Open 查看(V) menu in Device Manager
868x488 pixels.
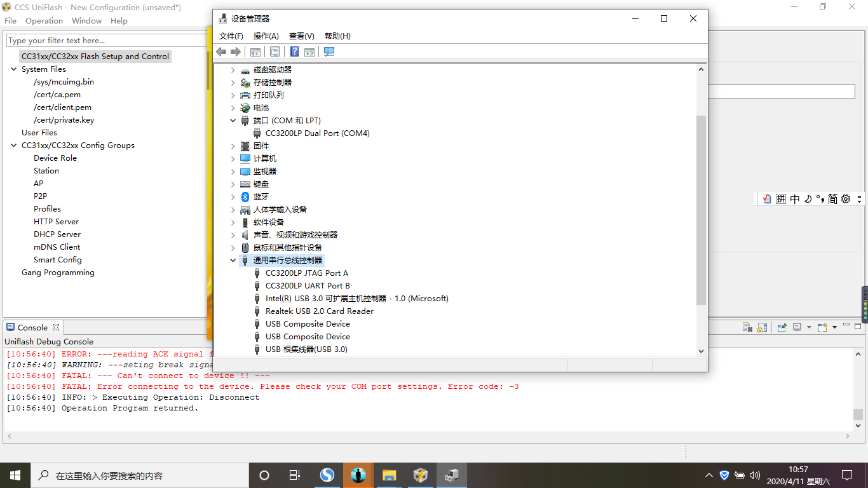(302, 36)
